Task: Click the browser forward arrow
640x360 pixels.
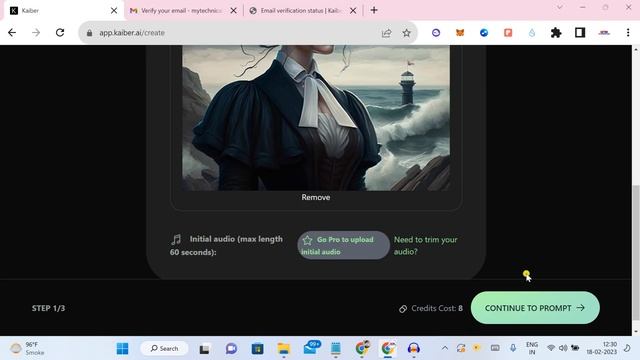Action: pos(36,33)
